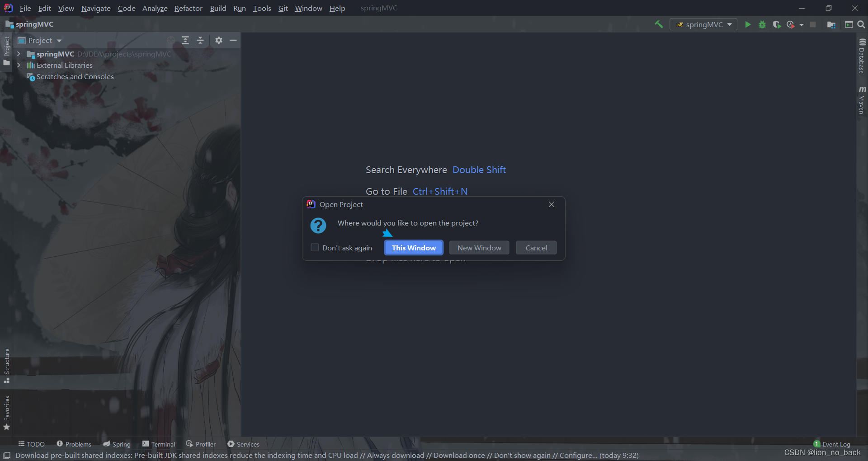Image resolution: width=868 pixels, height=461 pixels.
Task: Open the Window menu
Action: click(x=308, y=8)
